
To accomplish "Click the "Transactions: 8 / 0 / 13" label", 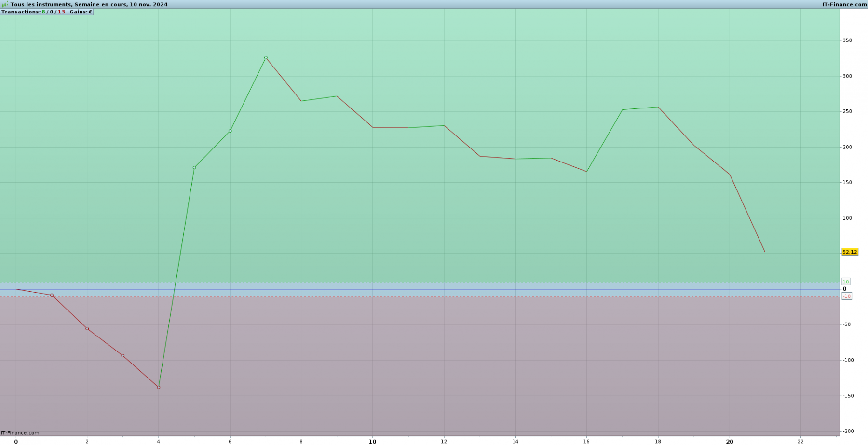I will (x=33, y=12).
